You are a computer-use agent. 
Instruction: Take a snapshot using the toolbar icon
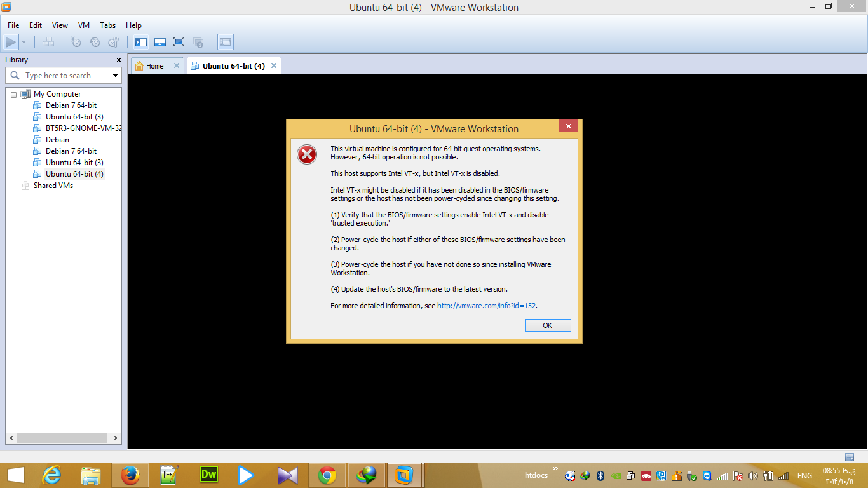(x=76, y=43)
